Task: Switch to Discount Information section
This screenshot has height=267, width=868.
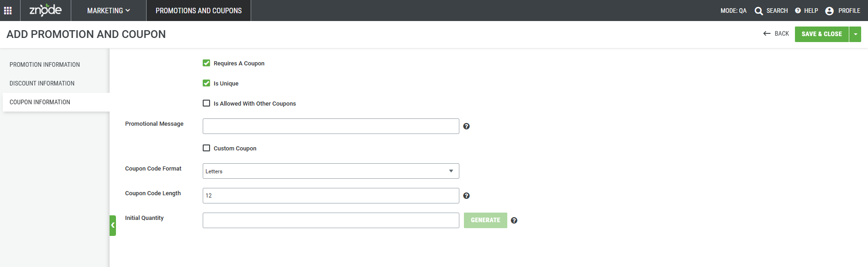Action: 42,83
